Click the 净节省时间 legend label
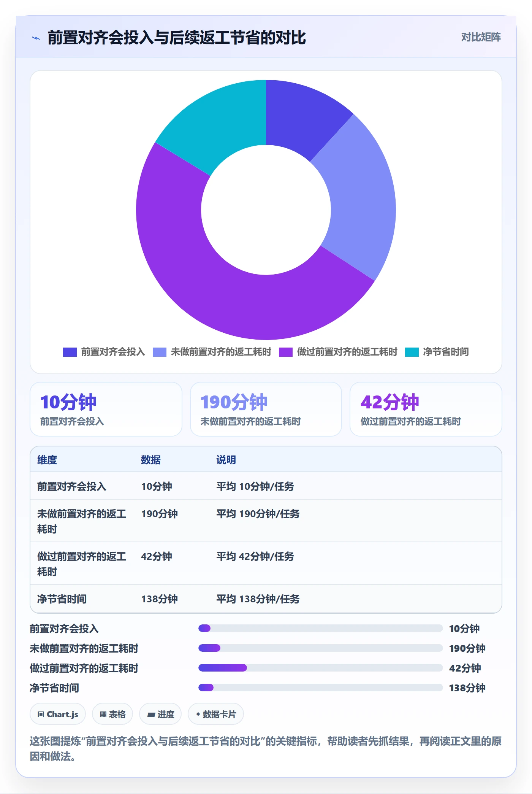 tap(446, 352)
